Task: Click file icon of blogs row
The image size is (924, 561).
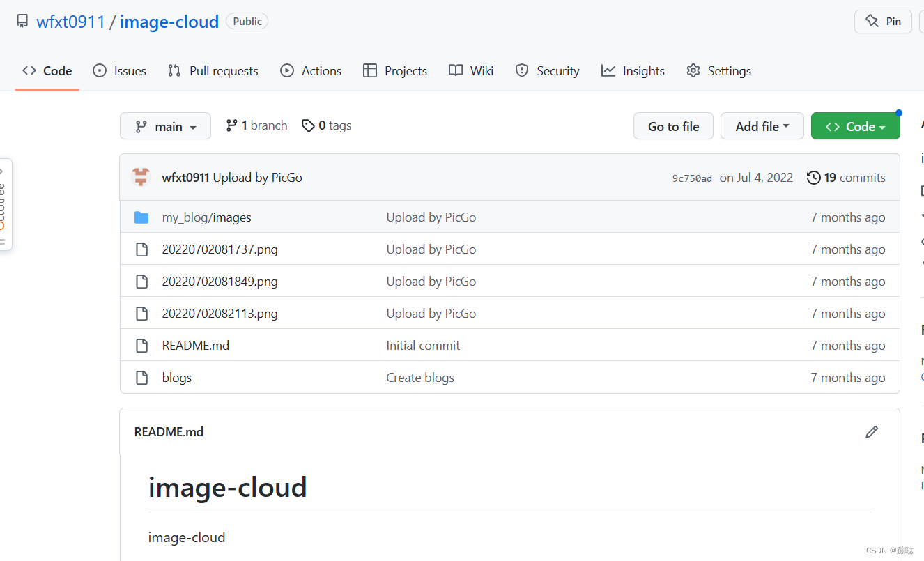Action: (x=141, y=378)
